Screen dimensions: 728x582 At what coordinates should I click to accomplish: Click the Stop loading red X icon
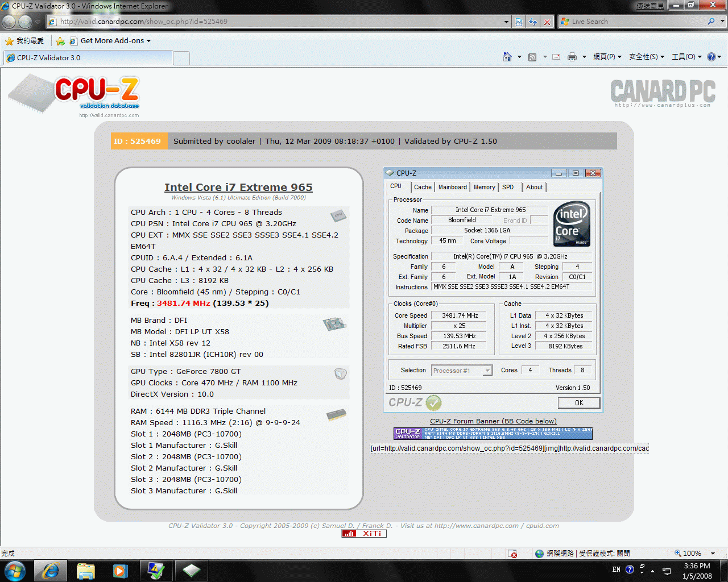pyautogui.click(x=547, y=22)
